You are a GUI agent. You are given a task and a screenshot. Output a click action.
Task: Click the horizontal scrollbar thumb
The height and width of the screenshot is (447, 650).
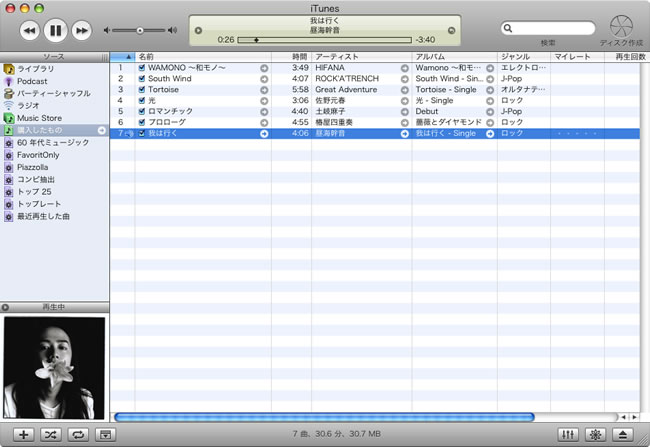(x=324, y=417)
